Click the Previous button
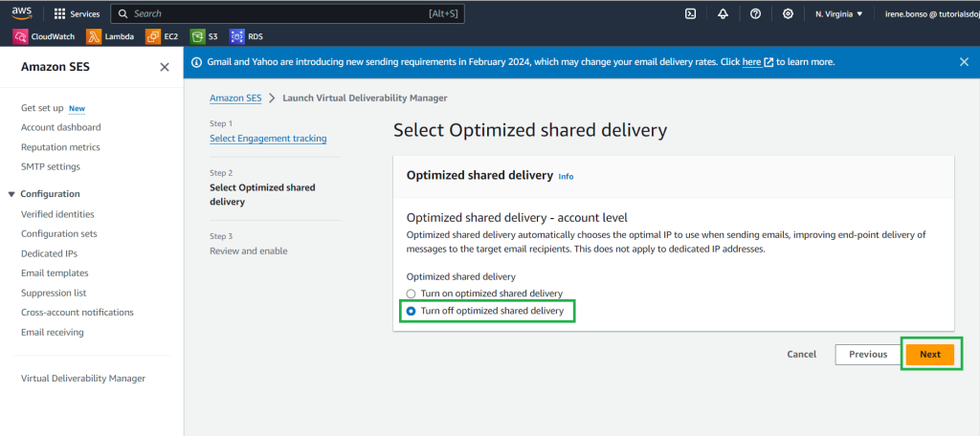The image size is (980, 436). pos(868,354)
